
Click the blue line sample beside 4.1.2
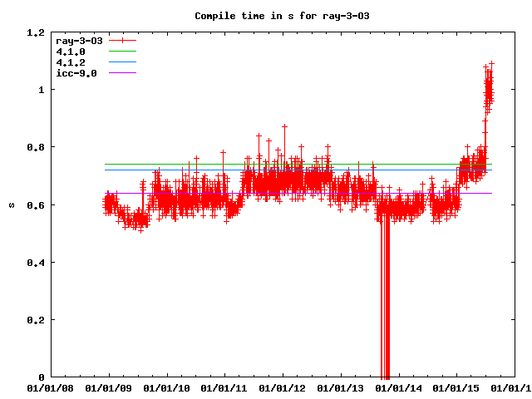121,62
